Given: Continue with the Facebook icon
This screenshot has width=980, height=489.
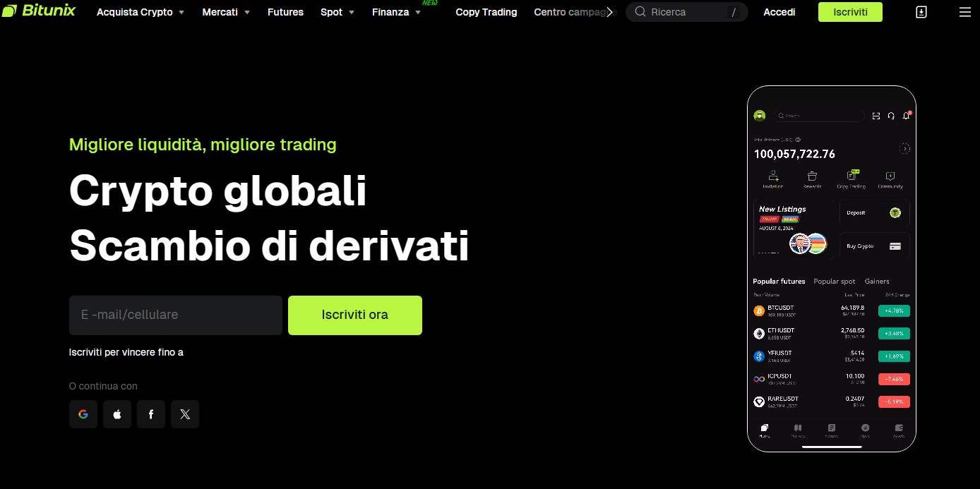Looking at the screenshot, I should 151,414.
